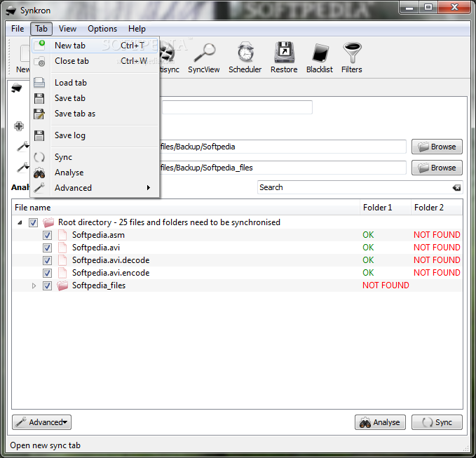Uncheck the Softpedia_files checkbox
Screen dimensions: 476x458
(x=47, y=285)
